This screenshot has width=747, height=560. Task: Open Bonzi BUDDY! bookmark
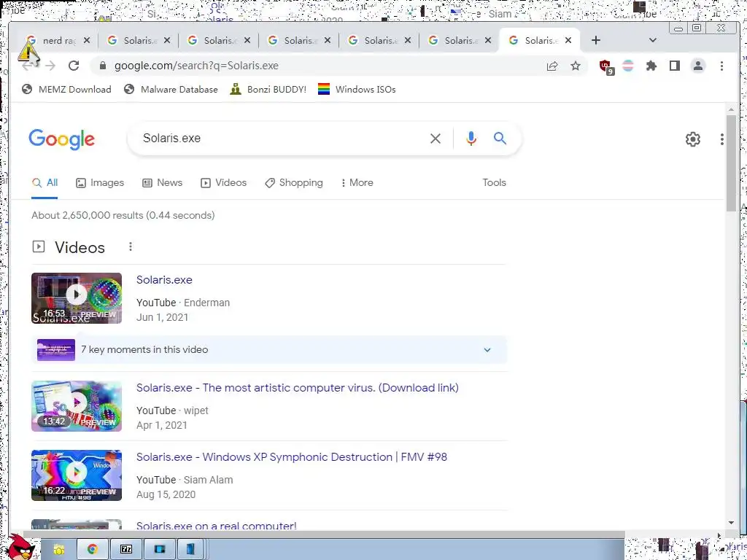coord(268,90)
